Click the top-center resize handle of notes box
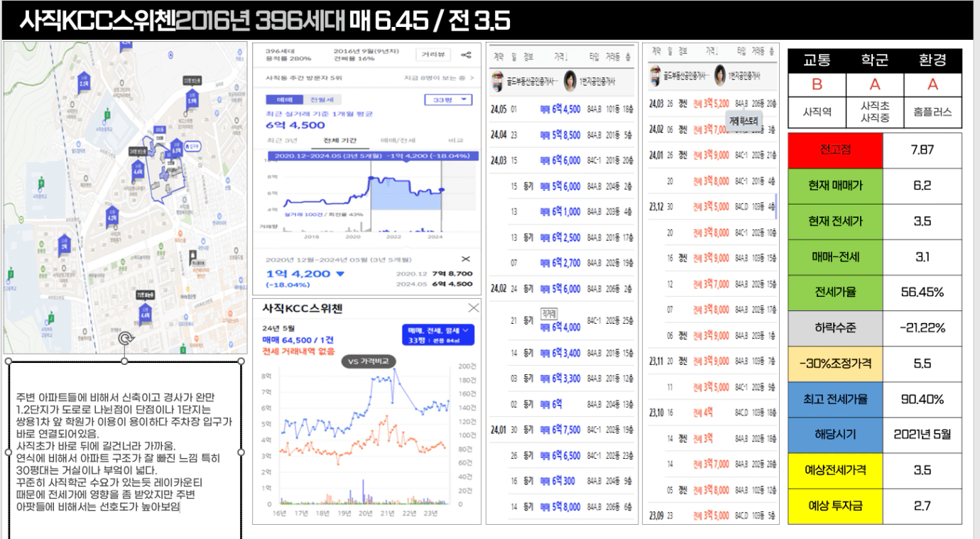The width and height of the screenshot is (980, 539). coord(126,361)
